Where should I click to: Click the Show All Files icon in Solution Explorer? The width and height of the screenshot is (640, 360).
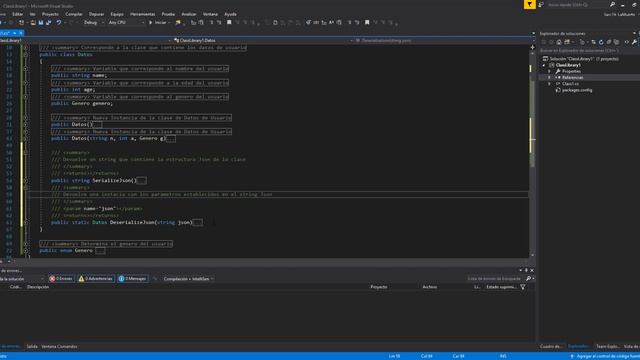(x=616, y=42)
